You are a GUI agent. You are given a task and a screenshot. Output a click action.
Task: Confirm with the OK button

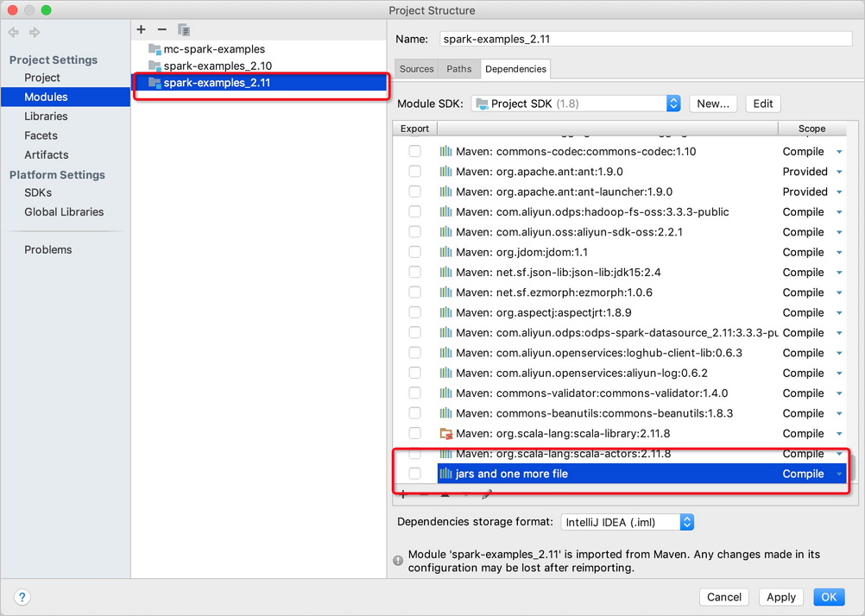tap(829, 597)
